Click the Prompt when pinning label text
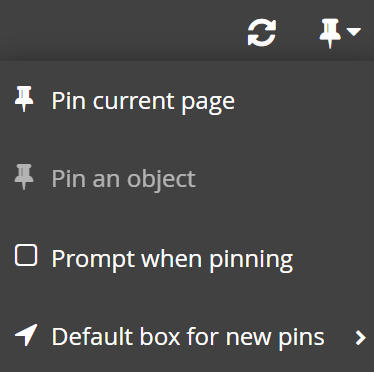 point(172,259)
